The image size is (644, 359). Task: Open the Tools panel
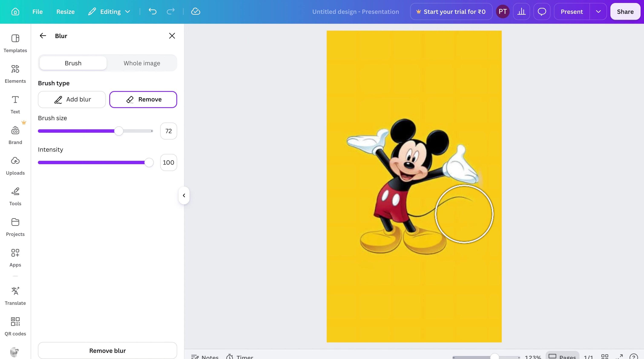(15, 197)
